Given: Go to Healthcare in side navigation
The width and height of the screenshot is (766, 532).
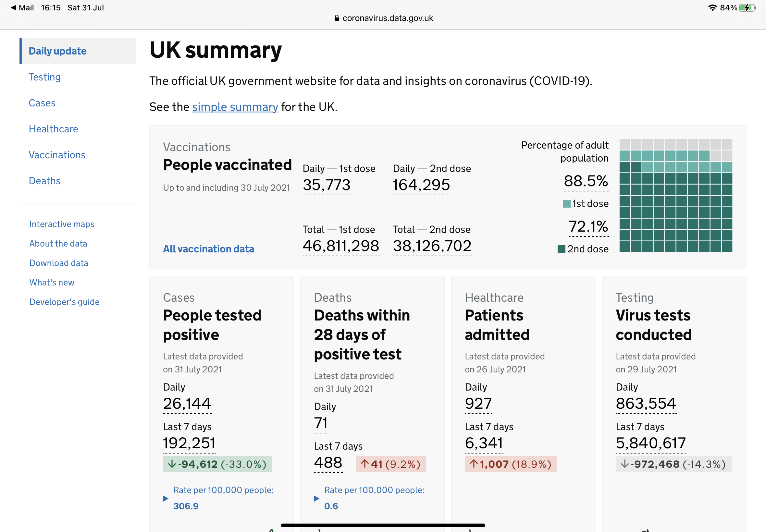Looking at the screenshot, I should 53,129.
